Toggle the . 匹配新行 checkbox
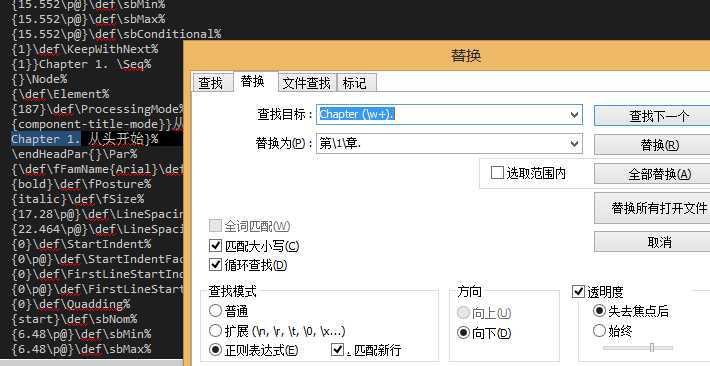Screen dimensions: 710x366 click(338, 350)
